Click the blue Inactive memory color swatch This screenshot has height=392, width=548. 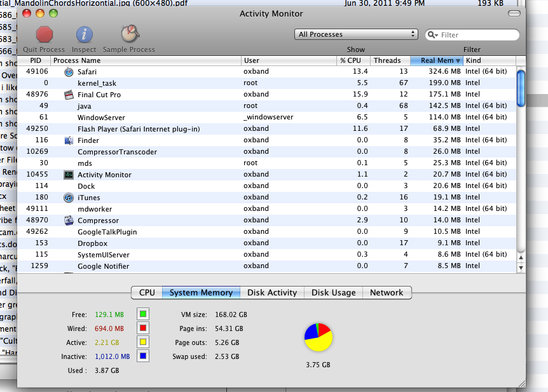coord(143,356)
